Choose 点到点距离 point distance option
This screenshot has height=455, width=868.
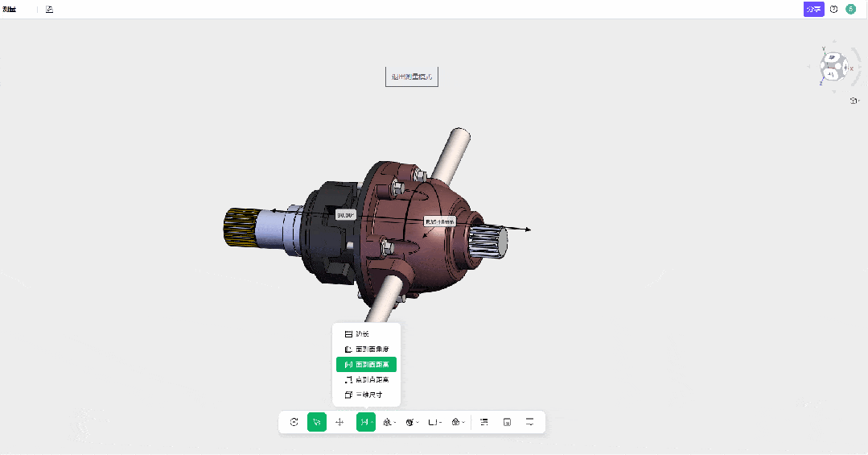(366, 379)
